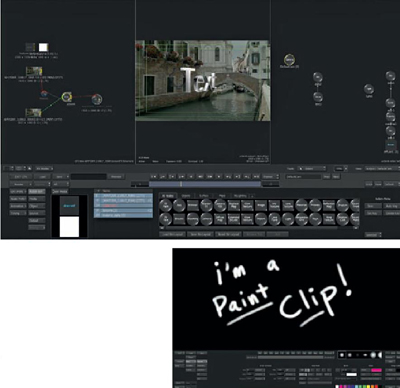Screen dimensions: 400x388
Task: Open the Options dropdown beside the transport controls
Action: pos(270,176)
